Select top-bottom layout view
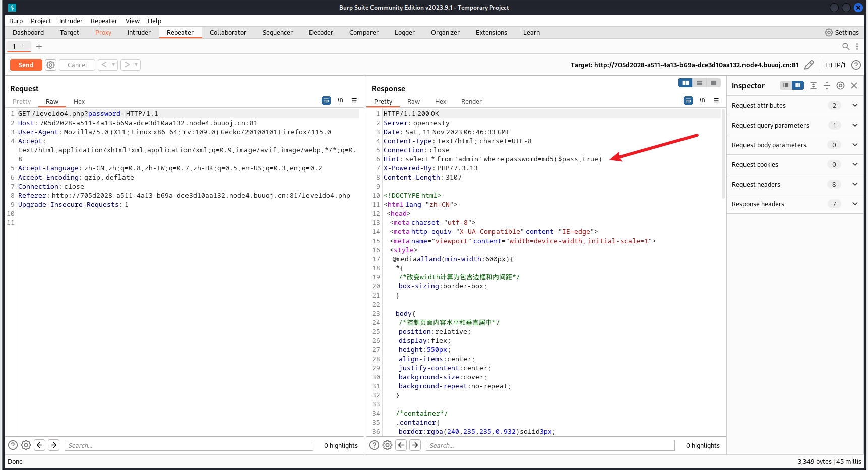 coord(700,83)
